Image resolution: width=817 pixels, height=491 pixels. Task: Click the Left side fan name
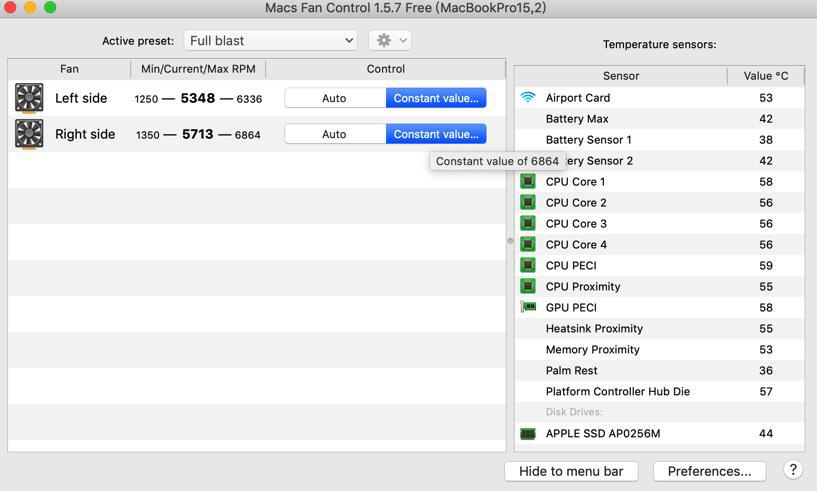81,98
